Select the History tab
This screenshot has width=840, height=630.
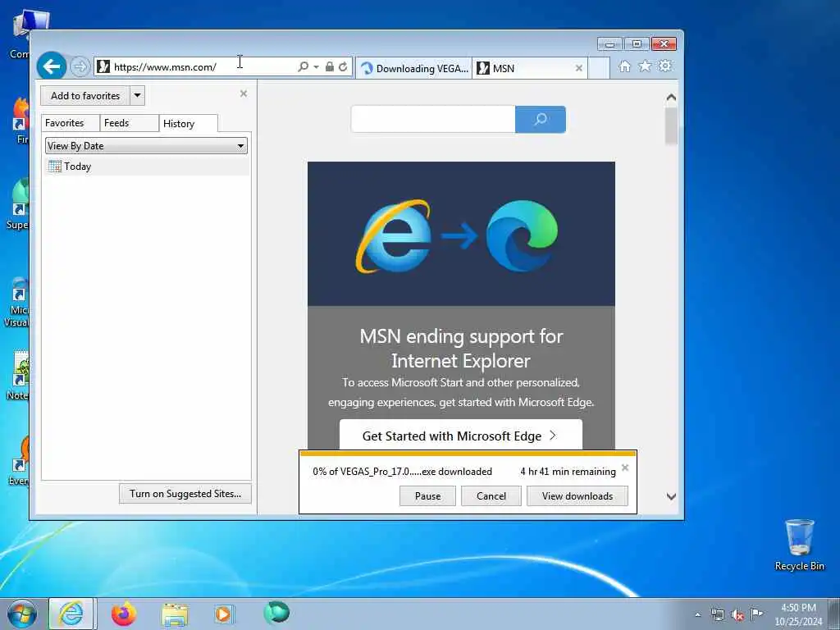pos(188,123)
